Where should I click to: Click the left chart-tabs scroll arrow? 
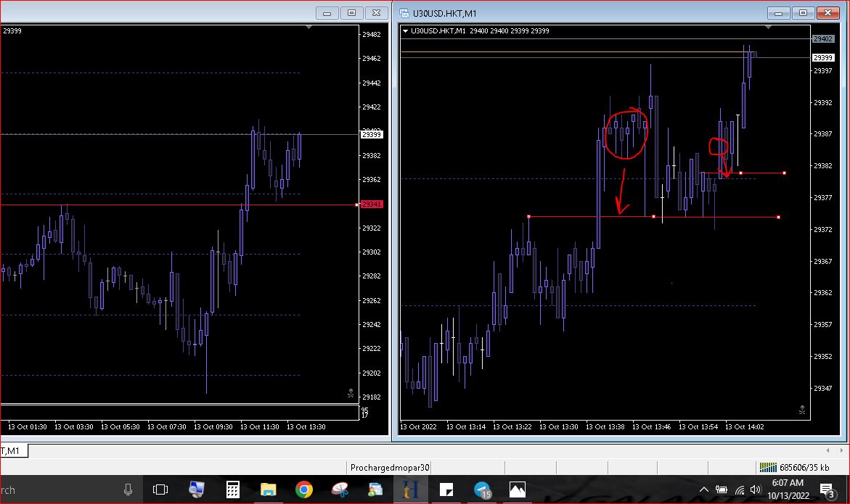click(x=827, y=450)
